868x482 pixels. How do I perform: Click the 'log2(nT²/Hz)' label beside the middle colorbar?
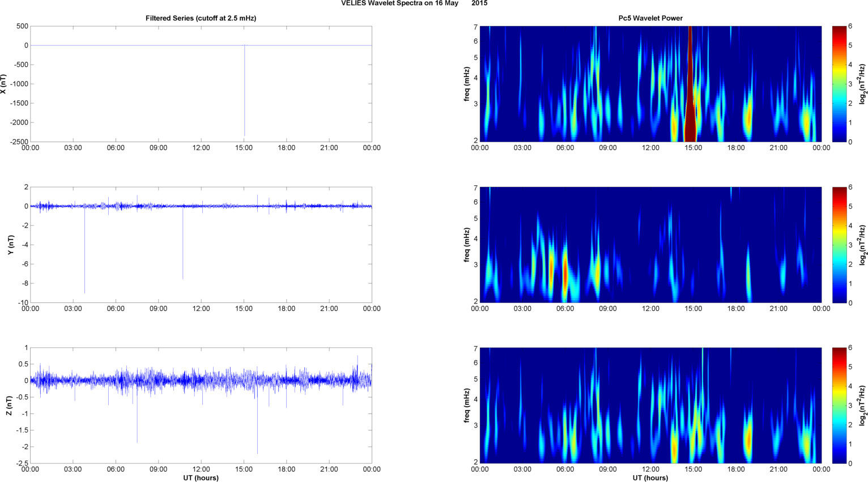click(x=863, y=245)
